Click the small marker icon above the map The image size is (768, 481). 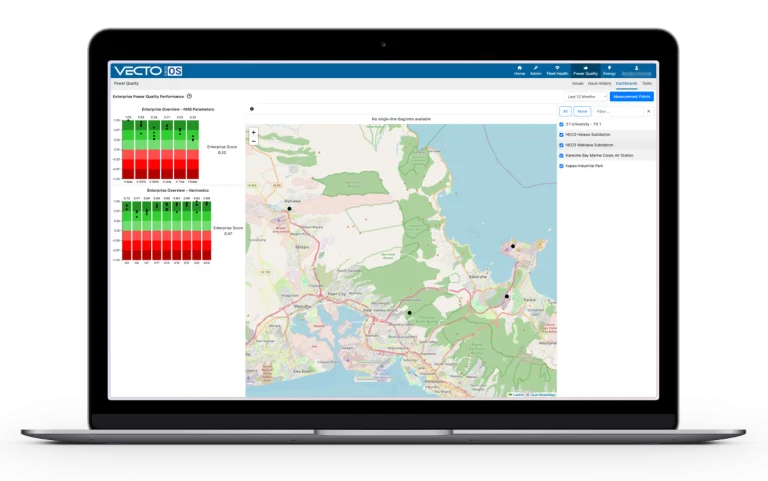pyautogui.click(x=252, y=109)
